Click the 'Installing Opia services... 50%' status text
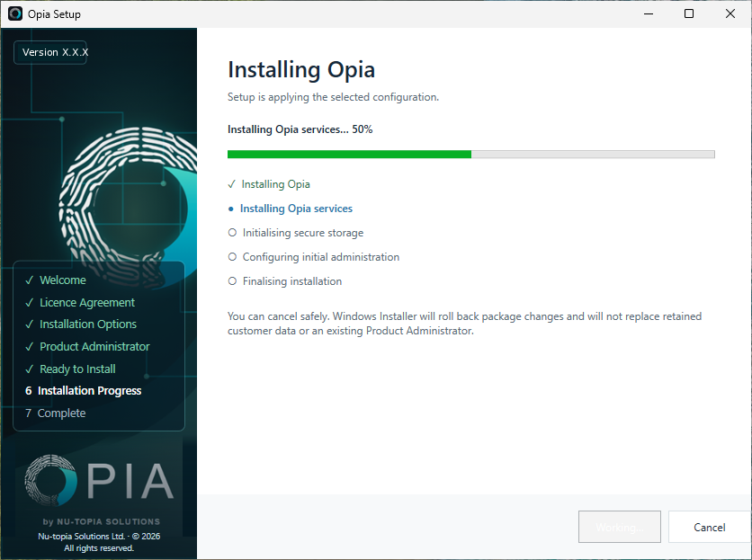 [x=300, y=129]
